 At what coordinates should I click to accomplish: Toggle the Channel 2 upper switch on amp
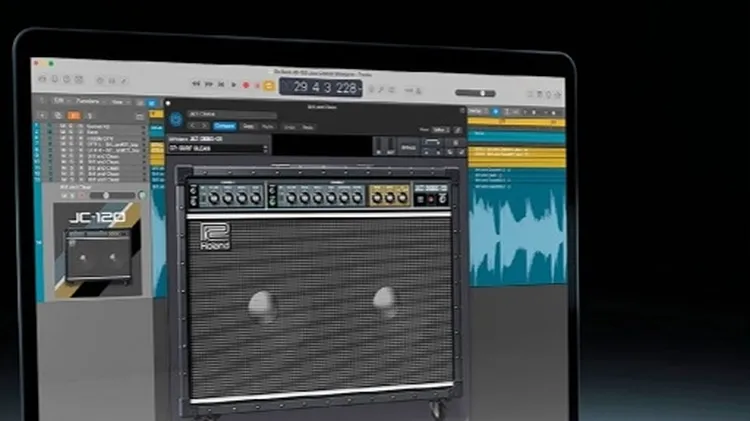click(273, 191)
